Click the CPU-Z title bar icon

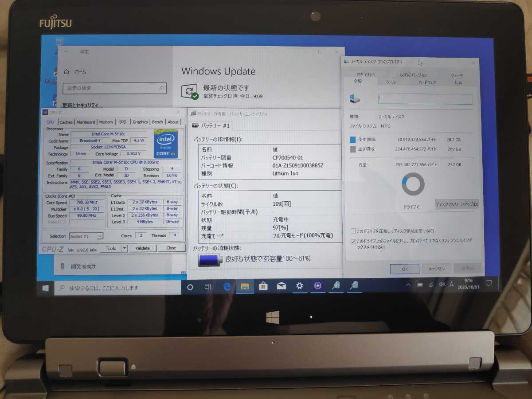(x=45, y=113)
